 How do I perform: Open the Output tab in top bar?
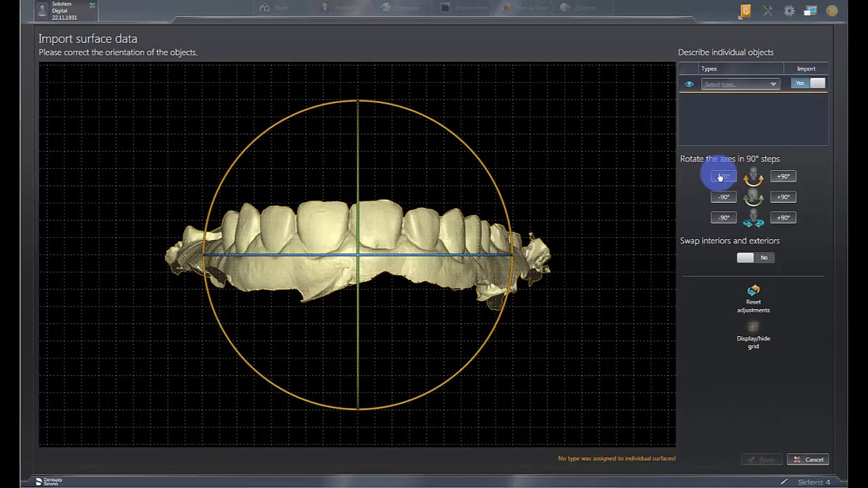coord(578,7)
